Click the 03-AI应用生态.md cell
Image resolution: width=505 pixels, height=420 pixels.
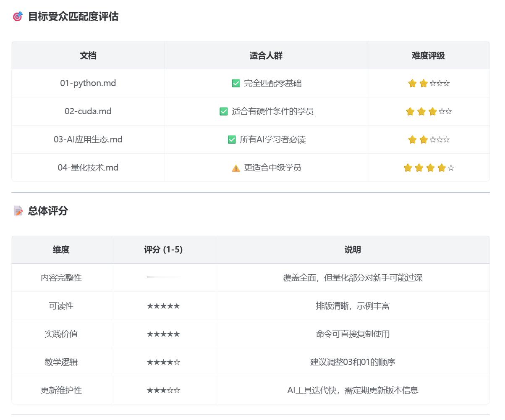[88, 139]
